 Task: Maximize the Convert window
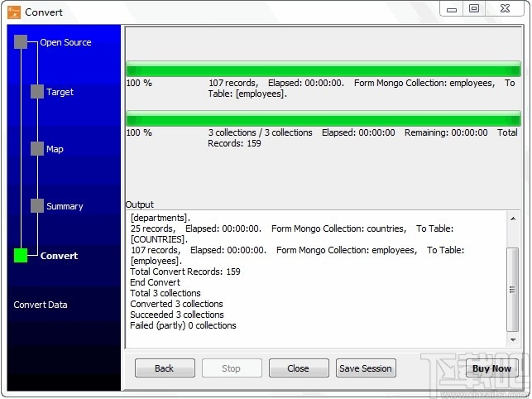tap(474, 9)
